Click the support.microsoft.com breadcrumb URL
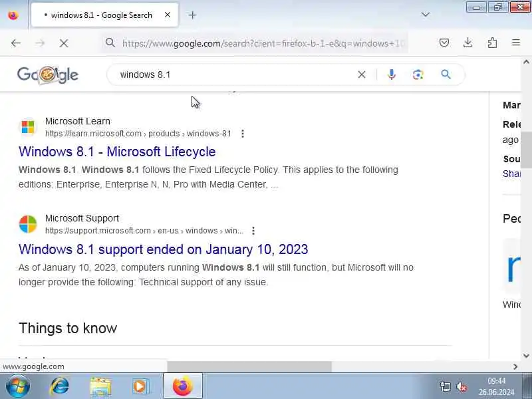Screen dimensions: 532x399 coord(144,231)
